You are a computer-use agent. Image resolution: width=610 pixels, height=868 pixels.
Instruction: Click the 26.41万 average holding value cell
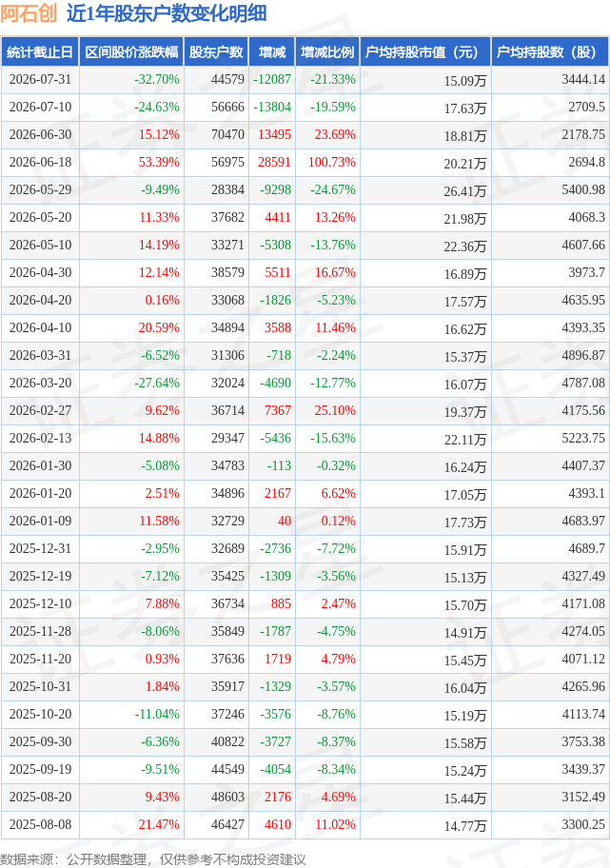click(x=465, y=191)
